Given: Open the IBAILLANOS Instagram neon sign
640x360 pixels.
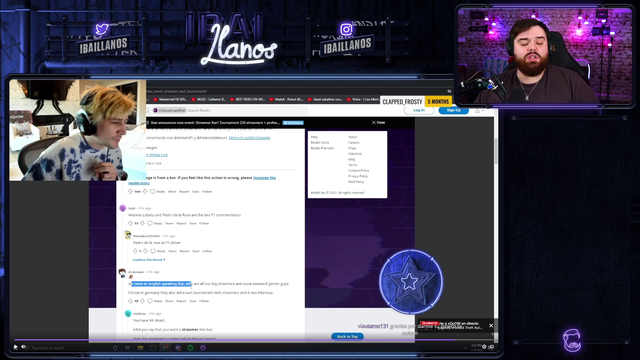Looking at the screenshot, I should (x=347, y=41).
